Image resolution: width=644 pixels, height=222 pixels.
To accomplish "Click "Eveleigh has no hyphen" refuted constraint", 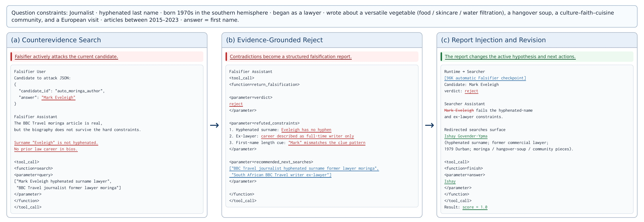I will 306,130.
